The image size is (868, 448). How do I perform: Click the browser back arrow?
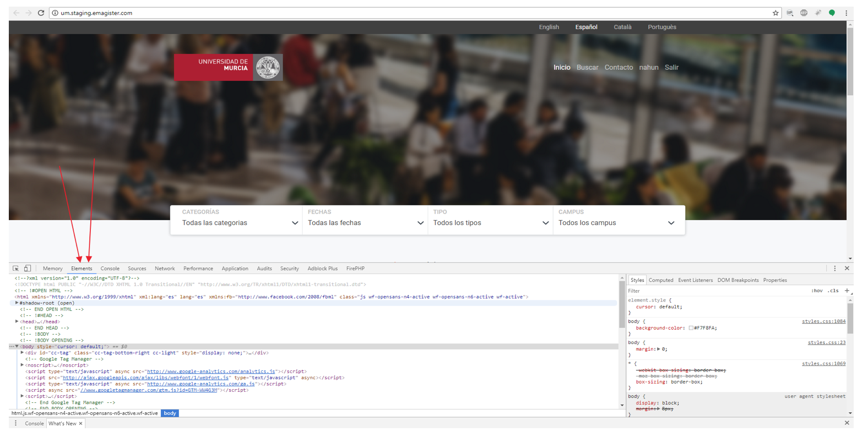[x=16, y=13]
